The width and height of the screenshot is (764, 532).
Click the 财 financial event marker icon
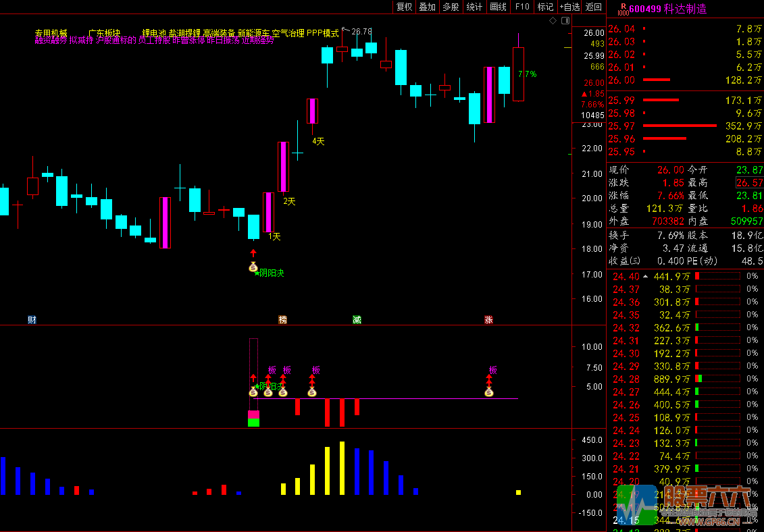click(32, 319)
